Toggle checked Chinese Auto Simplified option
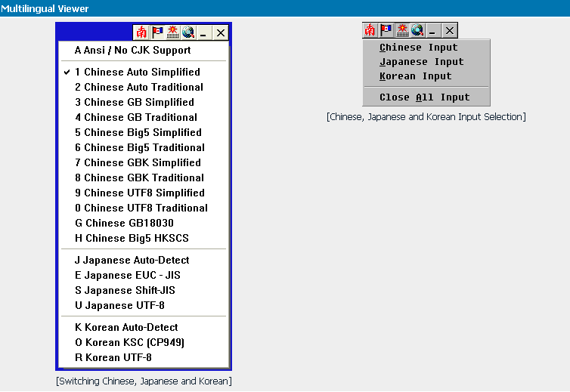 click(144, 72)
